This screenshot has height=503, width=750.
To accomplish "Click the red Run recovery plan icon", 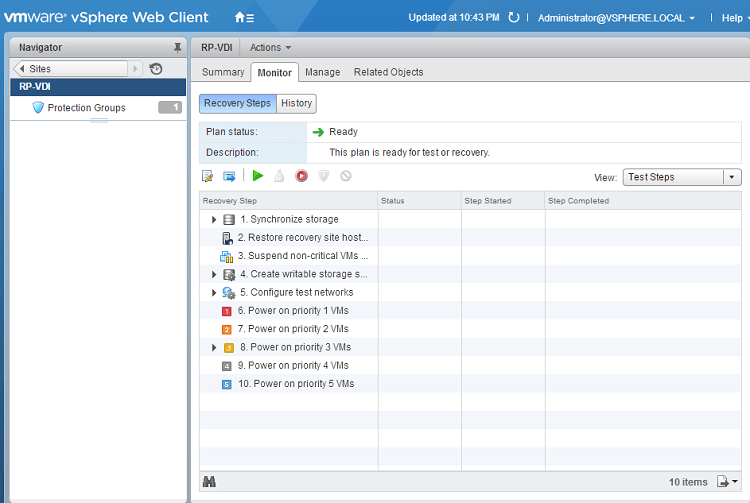I will coord(301,176).
